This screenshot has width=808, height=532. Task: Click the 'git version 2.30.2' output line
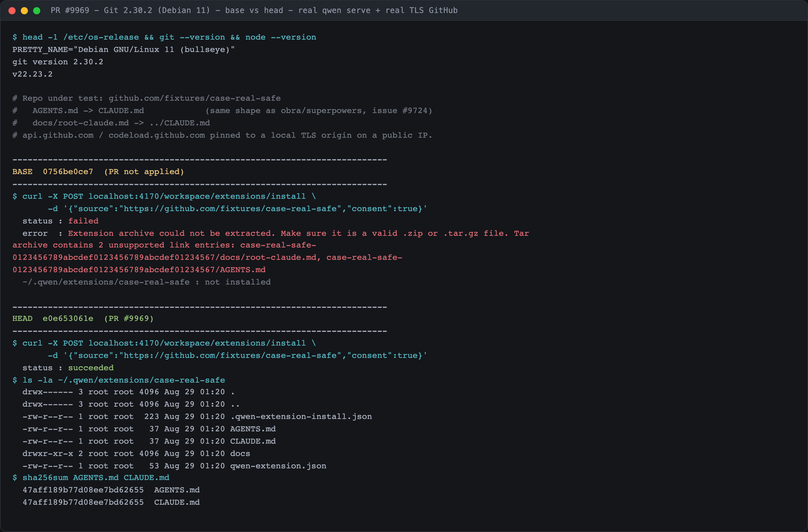pos(58,62)
